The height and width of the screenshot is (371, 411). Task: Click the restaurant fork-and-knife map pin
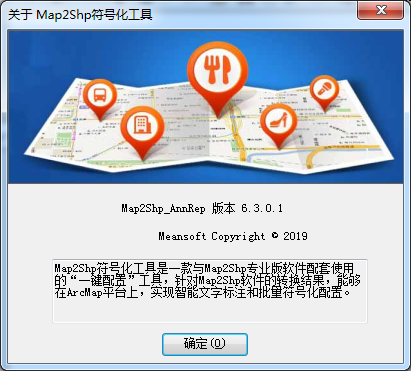point(217,80)
